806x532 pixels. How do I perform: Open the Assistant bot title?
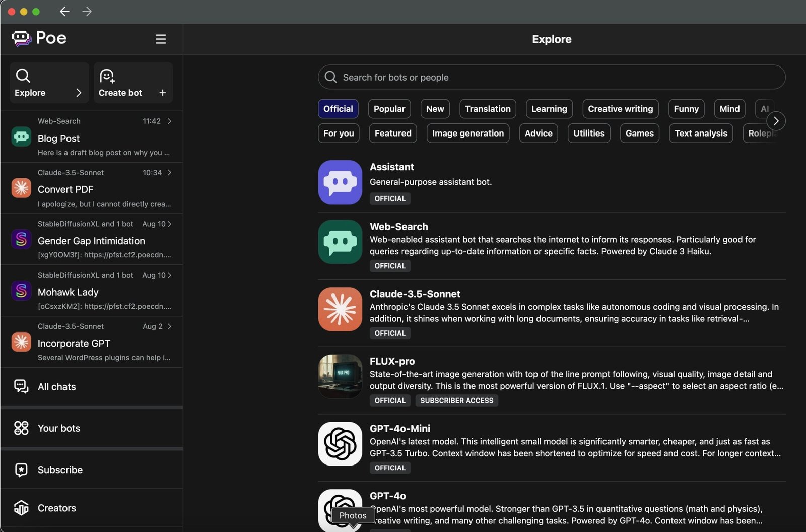392,167
